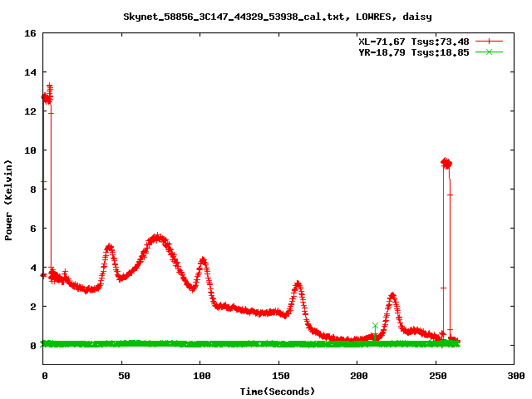Click x-axis tick label 50
Image resolution: width=532 pixels, height=399 pixels.
point(124,376)
